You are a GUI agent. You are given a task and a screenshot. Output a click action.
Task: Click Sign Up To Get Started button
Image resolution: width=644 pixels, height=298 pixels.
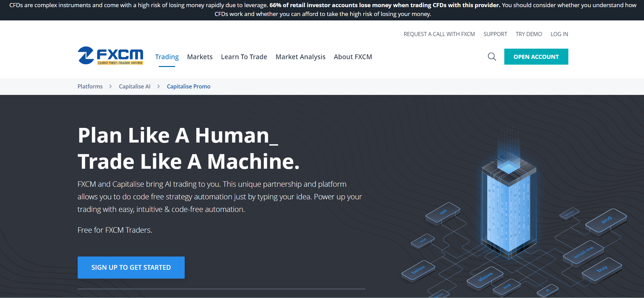[x=131, y=267]
